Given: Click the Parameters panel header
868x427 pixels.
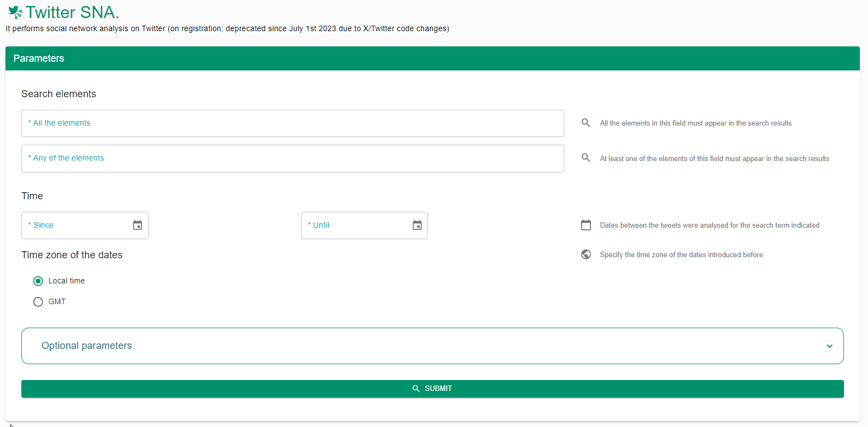Looking at the screenshot, I should pyautogui.click(x=433, y=58).
